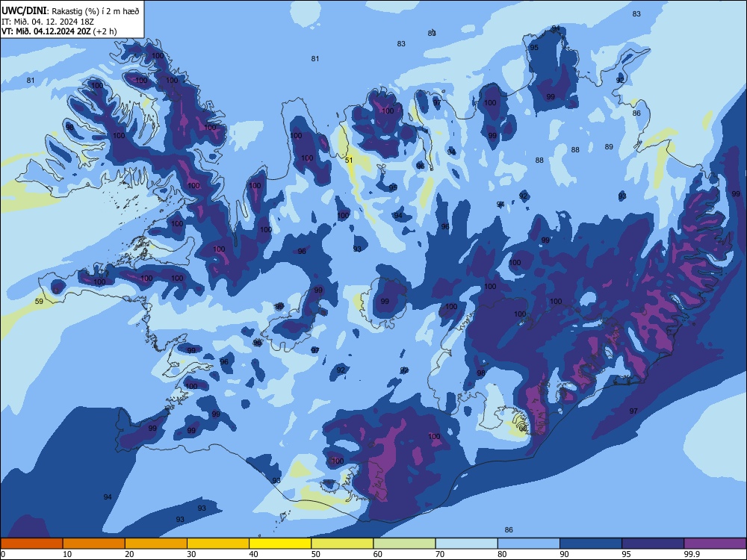The image size is (747, 560).
Task: Select the indigo 95–99.9 legend swatch
Action: point(653,544)
